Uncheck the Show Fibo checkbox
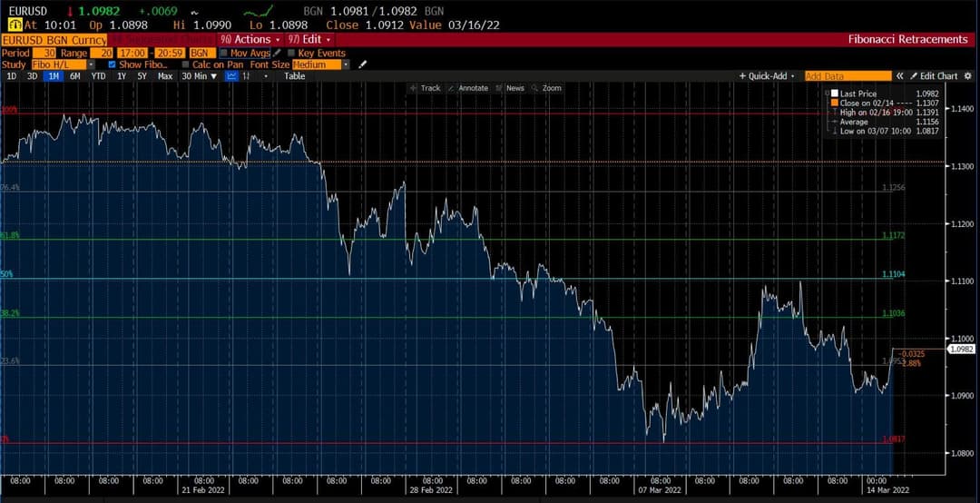This screenshot has height=503, width=980. click(x=112, y=64)
